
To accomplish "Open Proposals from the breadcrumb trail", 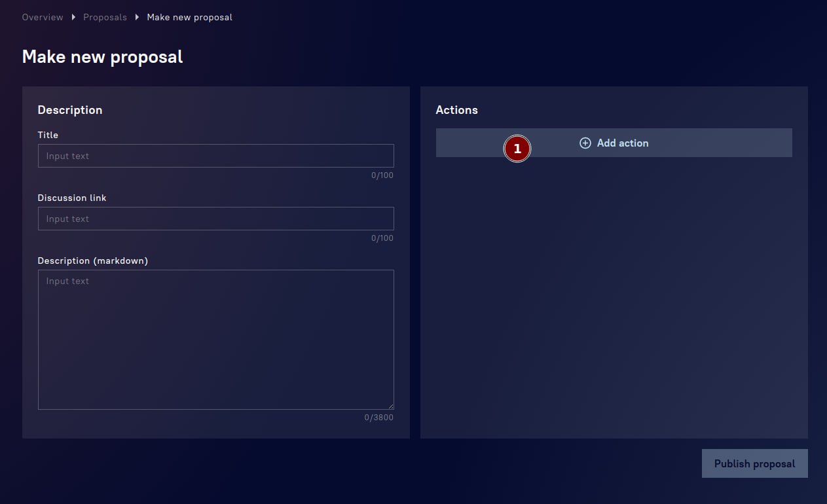I will 105,17.
